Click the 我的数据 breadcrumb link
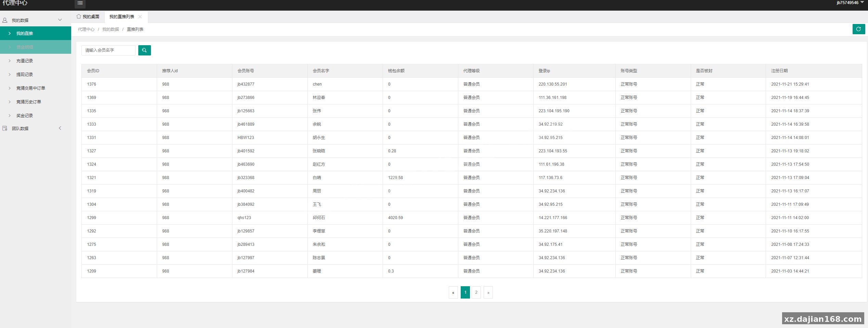Viewport: 868px width, 328px height. (x=111, y=29)
